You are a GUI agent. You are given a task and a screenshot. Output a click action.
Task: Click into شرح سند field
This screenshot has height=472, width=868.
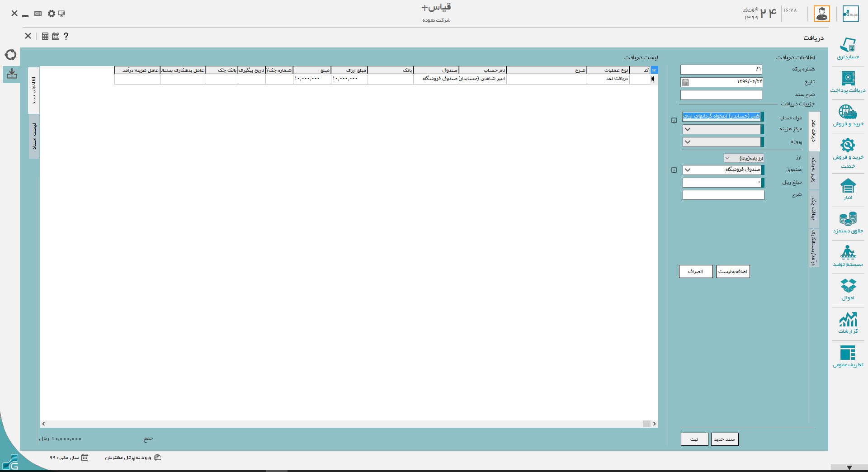coord(721,95)
